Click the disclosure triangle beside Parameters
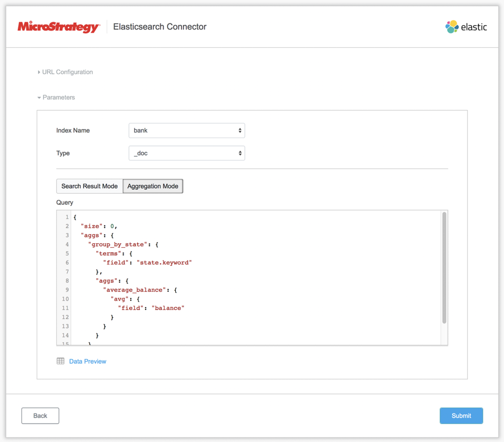 (x=39, y=97)
